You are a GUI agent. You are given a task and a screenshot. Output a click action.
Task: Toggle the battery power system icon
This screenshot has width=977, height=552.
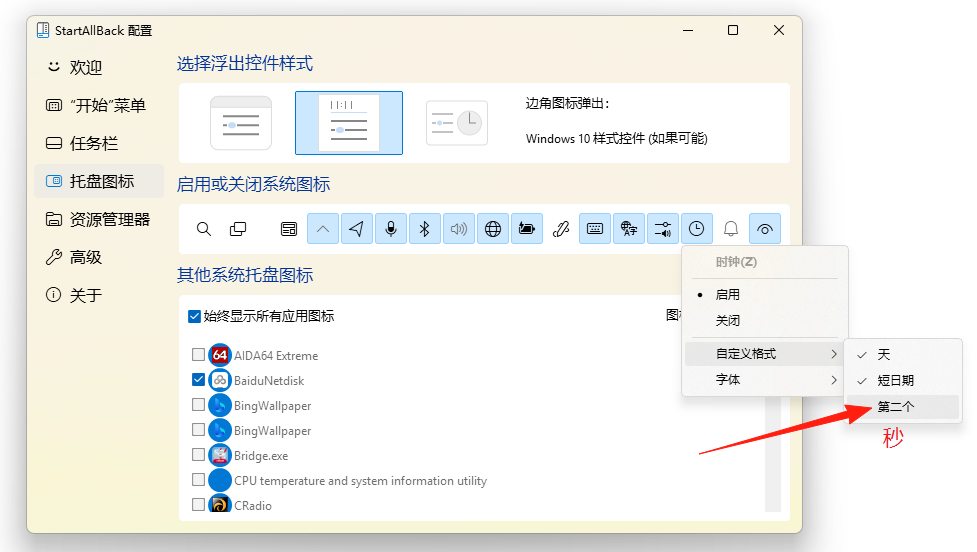[527, 229]
